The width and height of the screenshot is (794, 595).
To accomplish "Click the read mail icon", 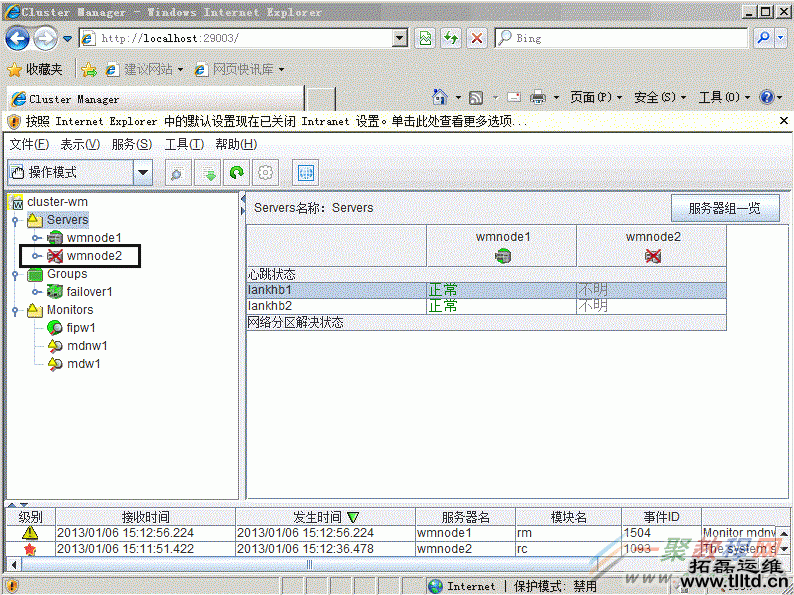I will click(x=514, y=97).
